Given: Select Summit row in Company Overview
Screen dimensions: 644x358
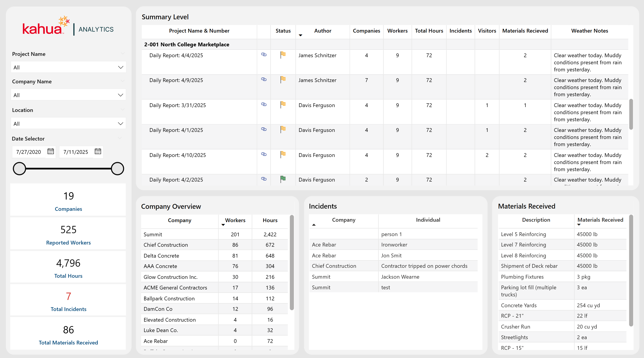Looking at the screenshot, I should [x=153, y=234].
